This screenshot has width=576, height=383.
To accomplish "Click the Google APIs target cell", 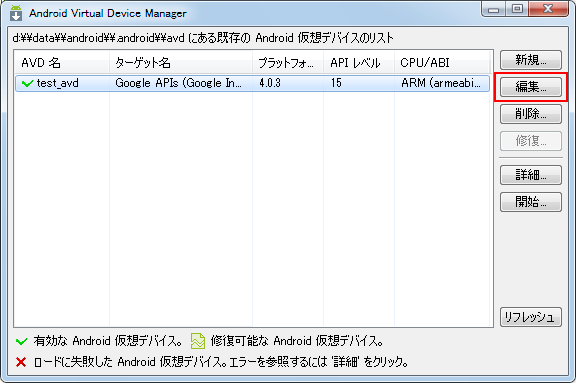I will pyautogui.click(x=179, y=83).
